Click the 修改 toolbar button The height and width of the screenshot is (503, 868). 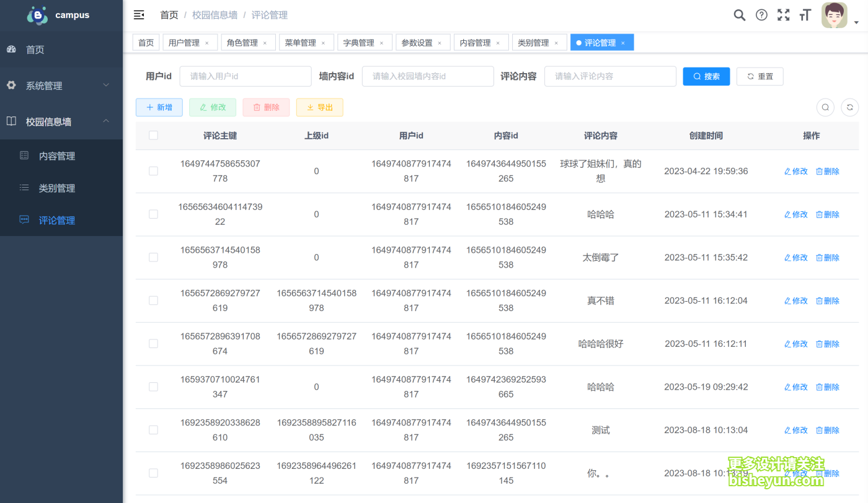coord(213,107)
